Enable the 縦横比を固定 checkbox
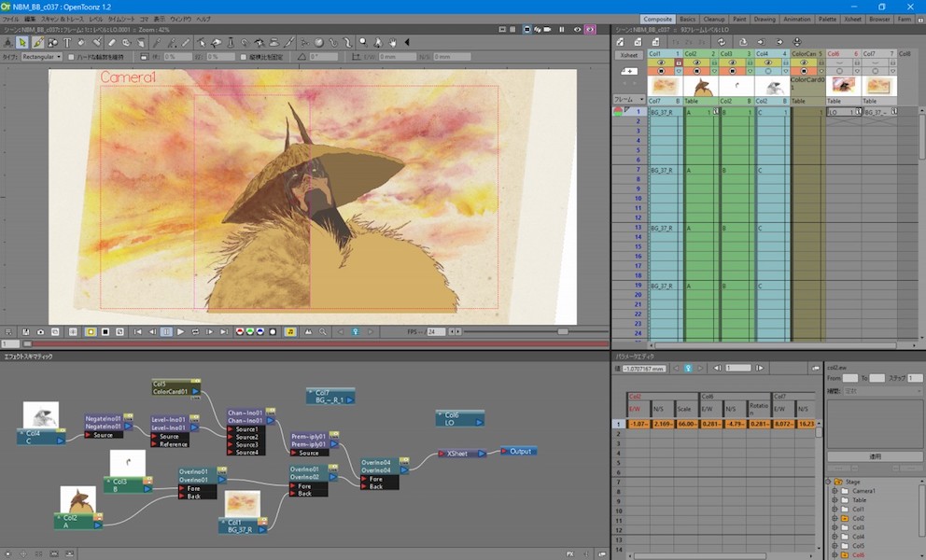Image resolution: width=926 pixels, height=560 pixels. (242, 58)
